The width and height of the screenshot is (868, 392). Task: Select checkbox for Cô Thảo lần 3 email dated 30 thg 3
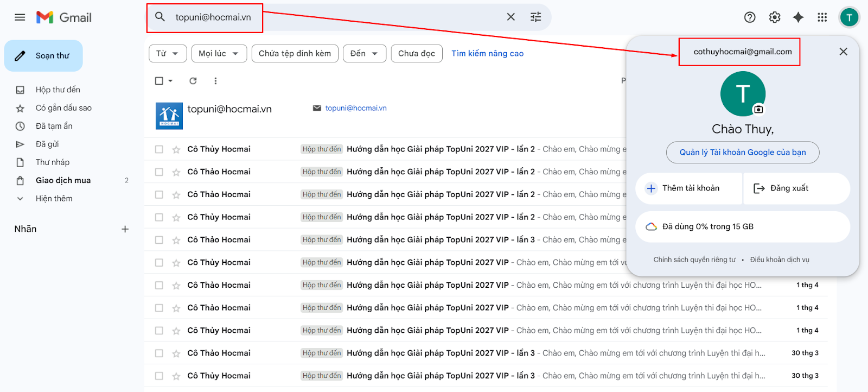pos(159,353)
